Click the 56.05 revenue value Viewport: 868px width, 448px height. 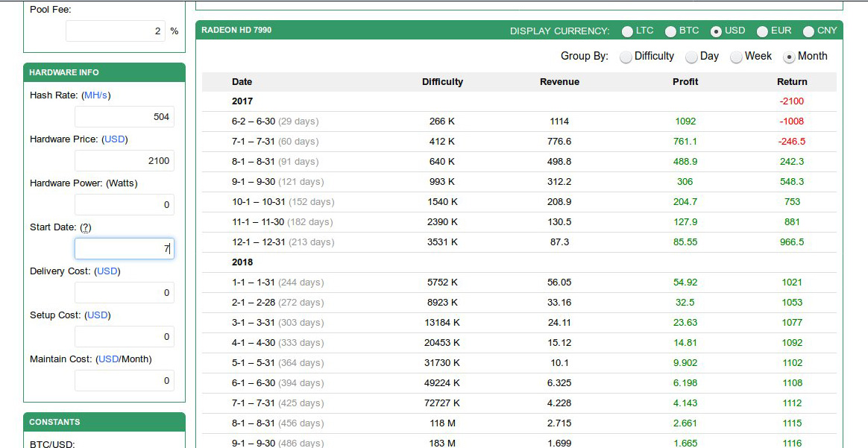pos(559,282)
